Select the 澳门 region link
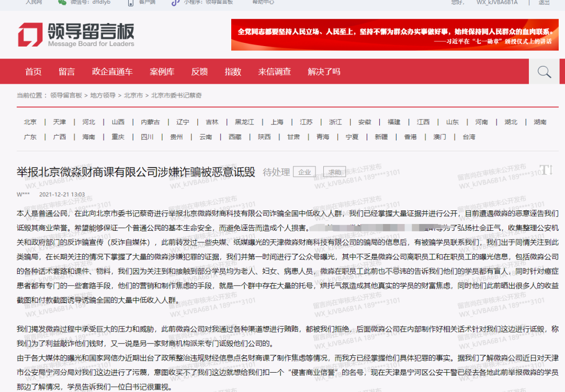565x392 pixels. tap(439, 137)
